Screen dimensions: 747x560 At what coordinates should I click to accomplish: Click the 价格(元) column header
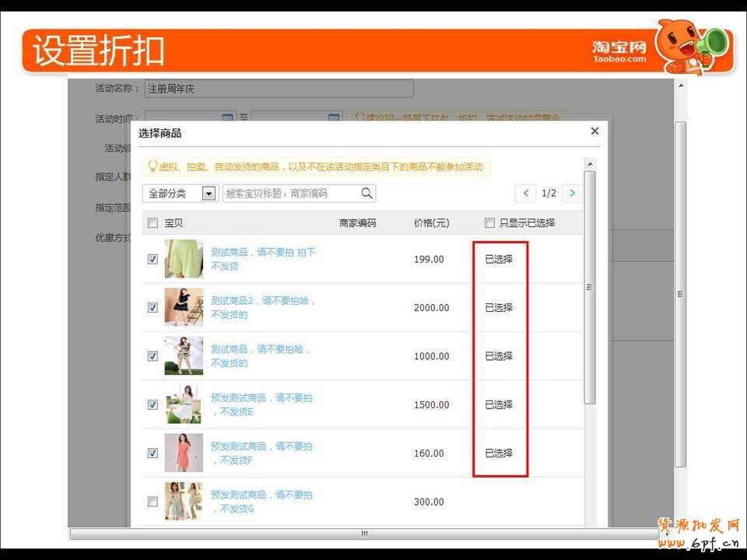431,223
